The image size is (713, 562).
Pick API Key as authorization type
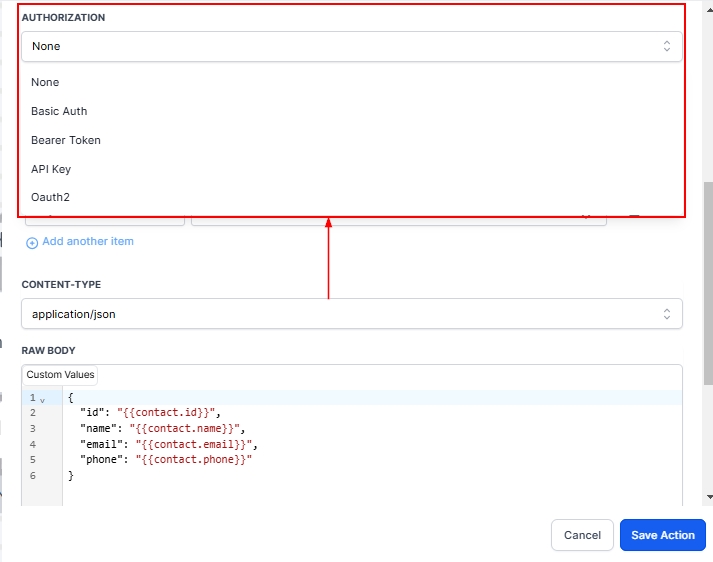point(50,169)
